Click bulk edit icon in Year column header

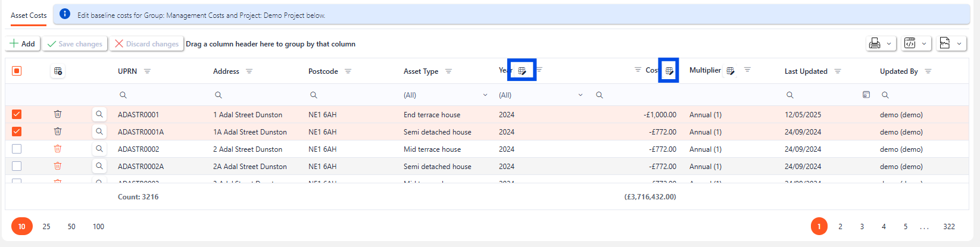[522, 70]
